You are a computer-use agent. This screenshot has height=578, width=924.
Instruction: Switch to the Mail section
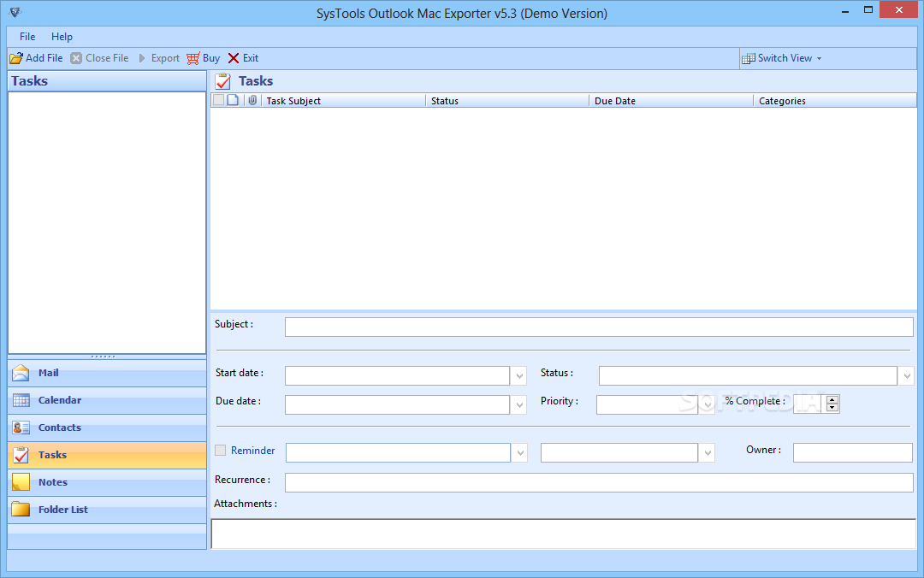[107, 373]
